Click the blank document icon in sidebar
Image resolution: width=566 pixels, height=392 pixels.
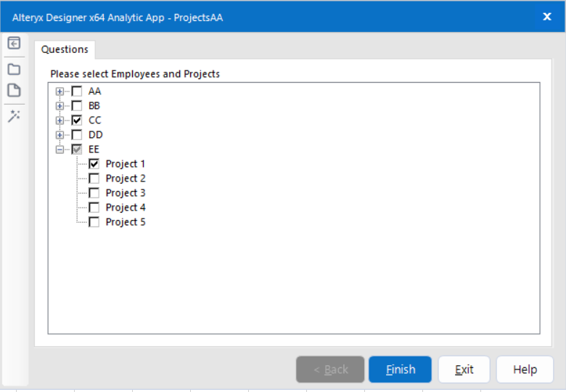point(14,91)
